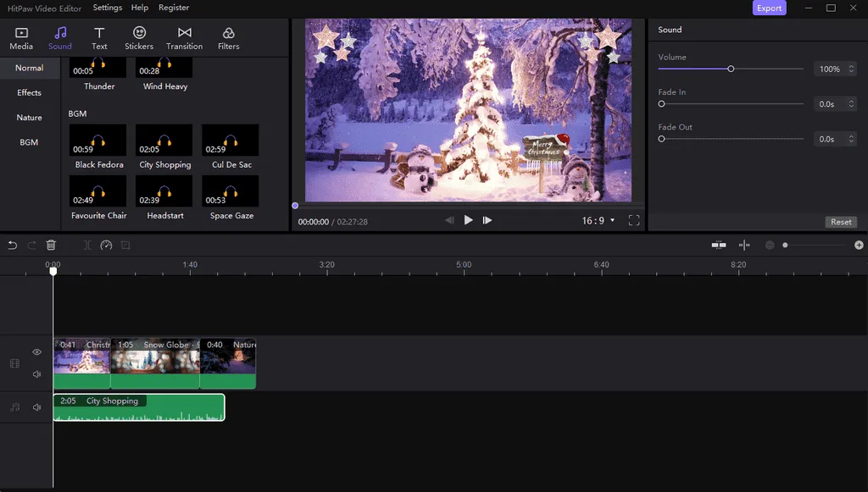
Task: Open the Filters panel
Action: tap(228, 38)
